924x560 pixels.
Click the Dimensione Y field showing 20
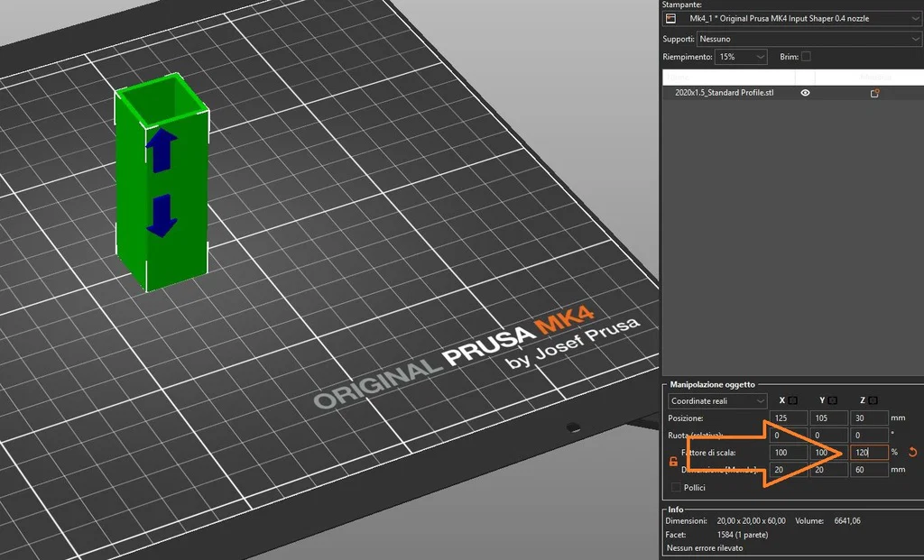(x=828, y=469)
